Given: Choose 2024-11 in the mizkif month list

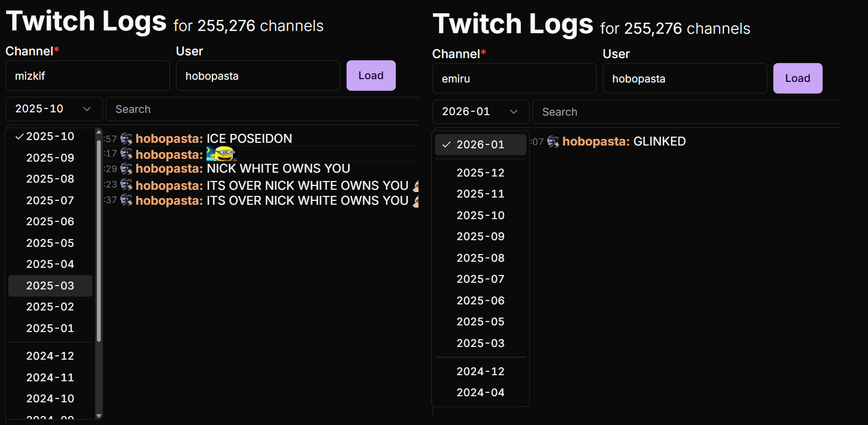Looking at the screenshot, I should pyautogui.click(x=50, y=377).
